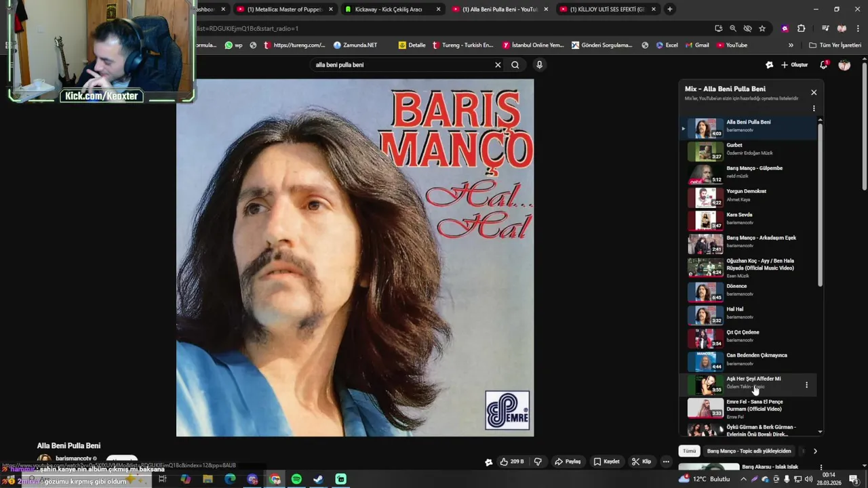Viewport: 868px width, 488px height.
Task: Close the Alla Beni Pulla Beni tab
Action: tap(546, 9)
